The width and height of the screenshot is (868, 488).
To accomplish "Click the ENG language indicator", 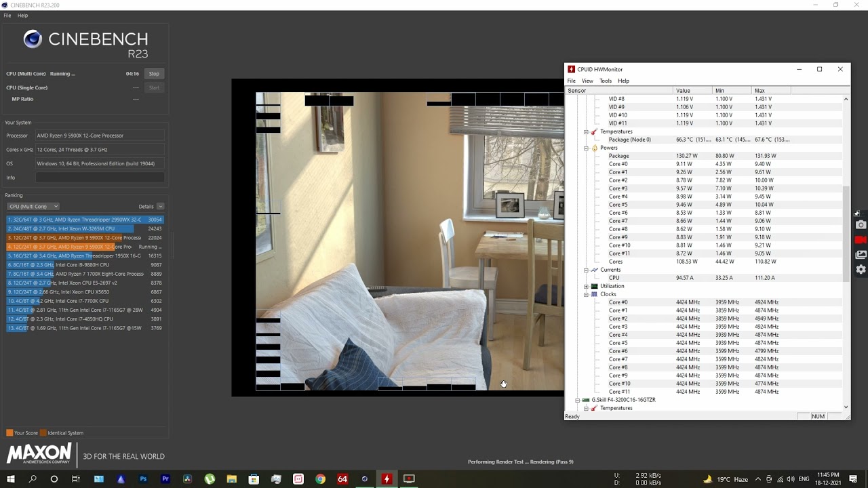I will pyautogui.click(x=804, y=479).
